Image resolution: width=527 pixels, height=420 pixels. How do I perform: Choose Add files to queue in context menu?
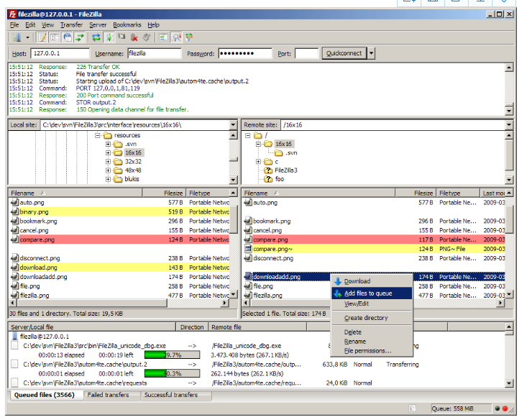(372, 293)
